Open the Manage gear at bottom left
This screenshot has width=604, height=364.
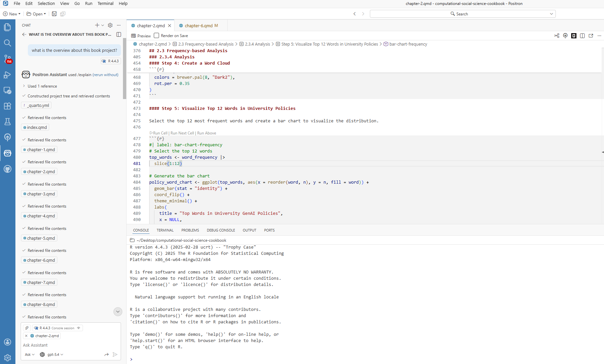click(7, 357)
